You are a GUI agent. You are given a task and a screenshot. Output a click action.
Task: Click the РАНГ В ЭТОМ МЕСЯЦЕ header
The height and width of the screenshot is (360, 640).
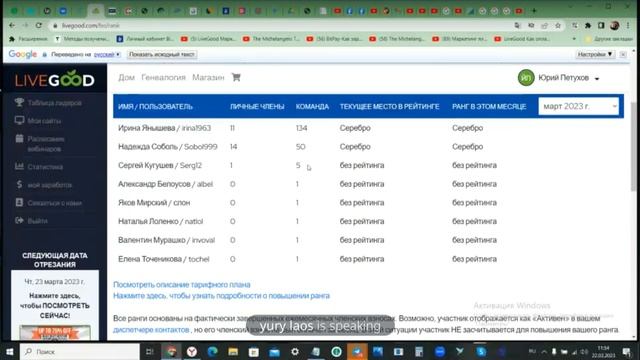489,107
